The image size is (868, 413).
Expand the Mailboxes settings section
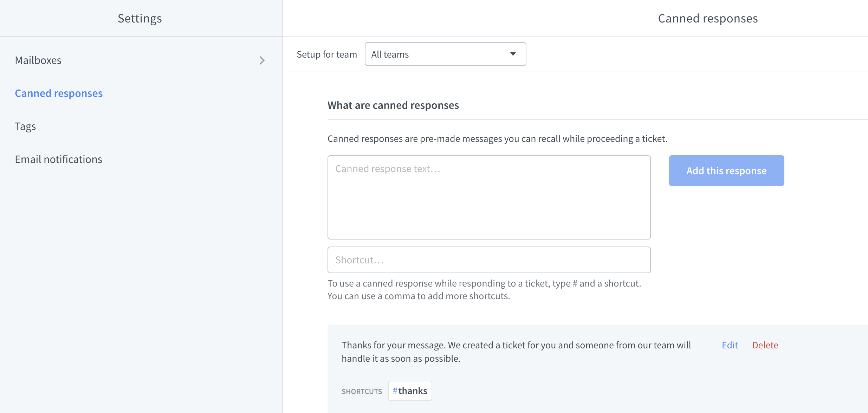click(38, 60)
